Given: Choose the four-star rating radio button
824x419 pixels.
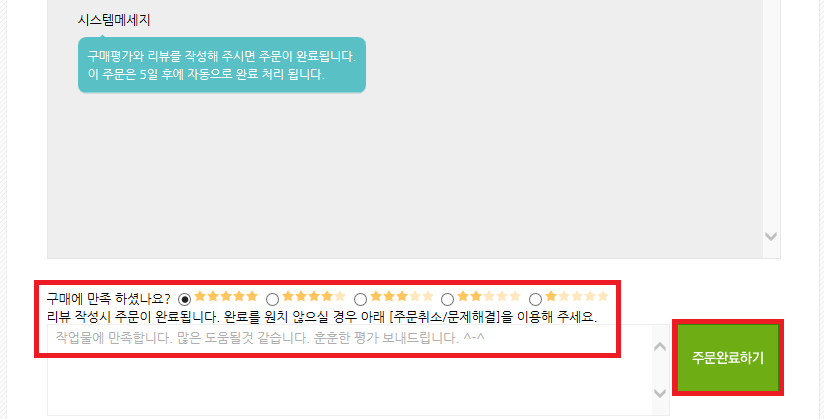Looking at the screenshot, I should pos(272,300).
